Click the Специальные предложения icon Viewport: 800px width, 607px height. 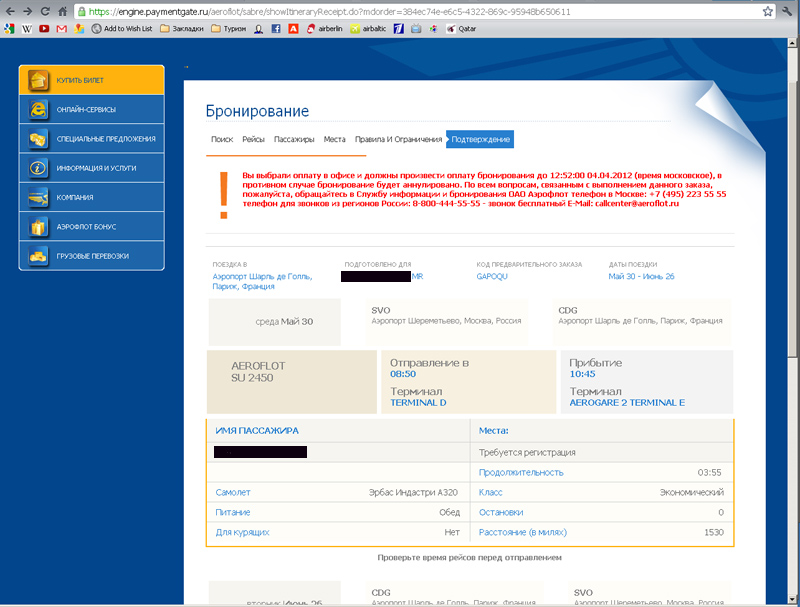pos(38,138)
